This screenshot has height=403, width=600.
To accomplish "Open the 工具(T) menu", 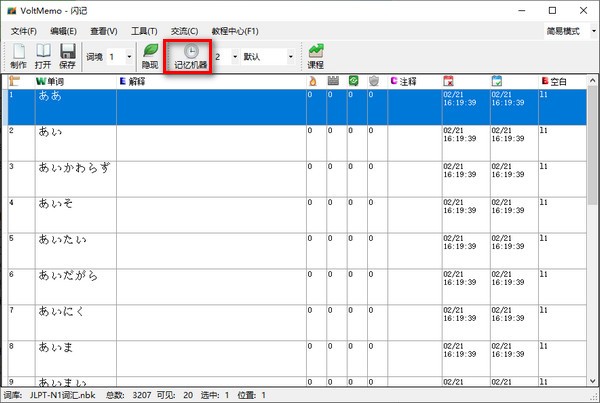I will 145,32.
